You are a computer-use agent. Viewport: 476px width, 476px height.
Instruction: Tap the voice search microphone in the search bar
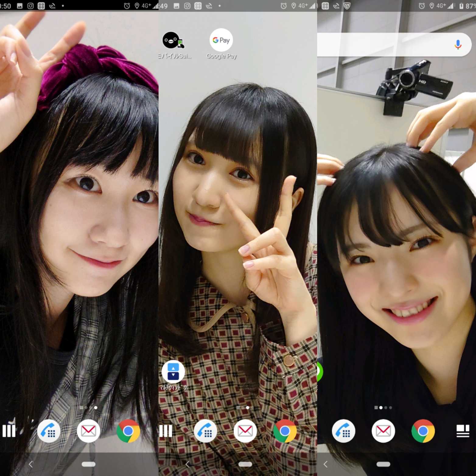point(458,44)
